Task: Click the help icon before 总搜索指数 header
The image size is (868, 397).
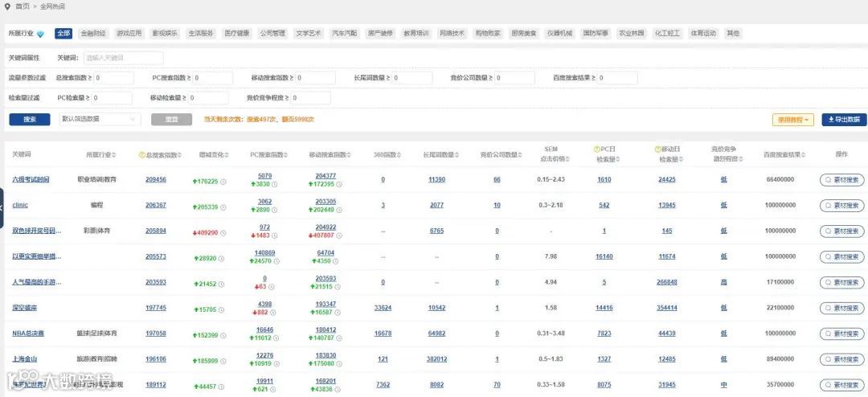Action: point(141,155)
